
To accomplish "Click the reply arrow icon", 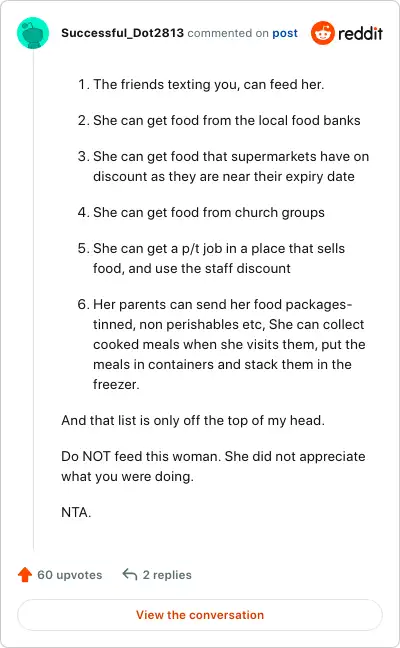I will [x=130, y=574].
